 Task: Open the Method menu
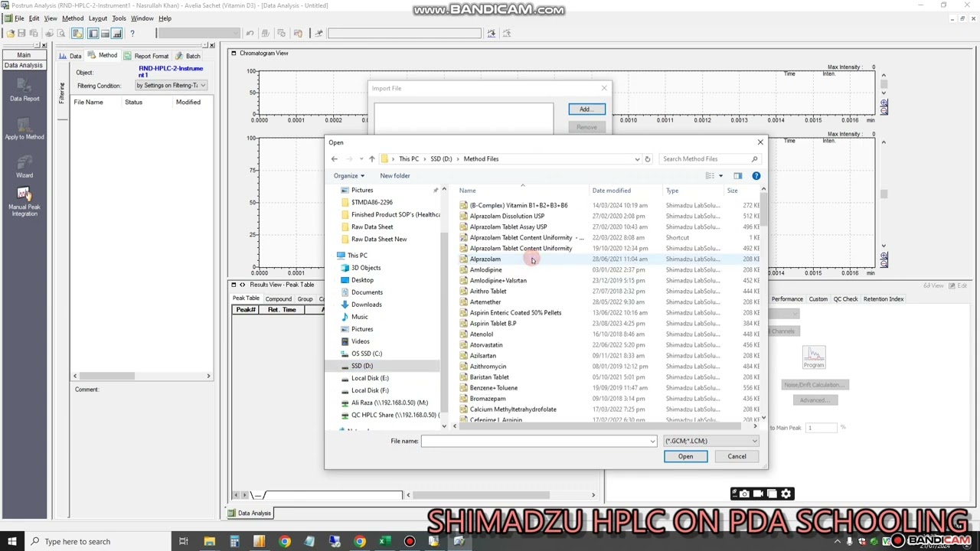coord(73,18)
